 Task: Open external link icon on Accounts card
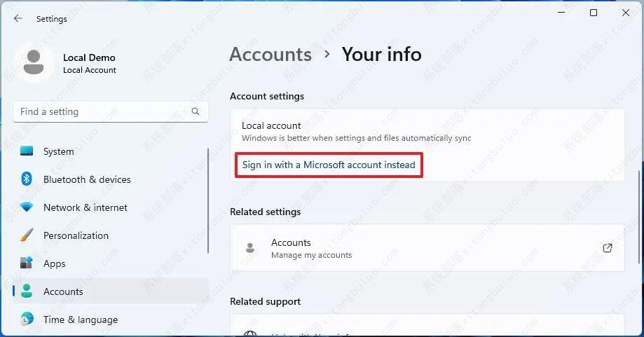click(608, 248)
